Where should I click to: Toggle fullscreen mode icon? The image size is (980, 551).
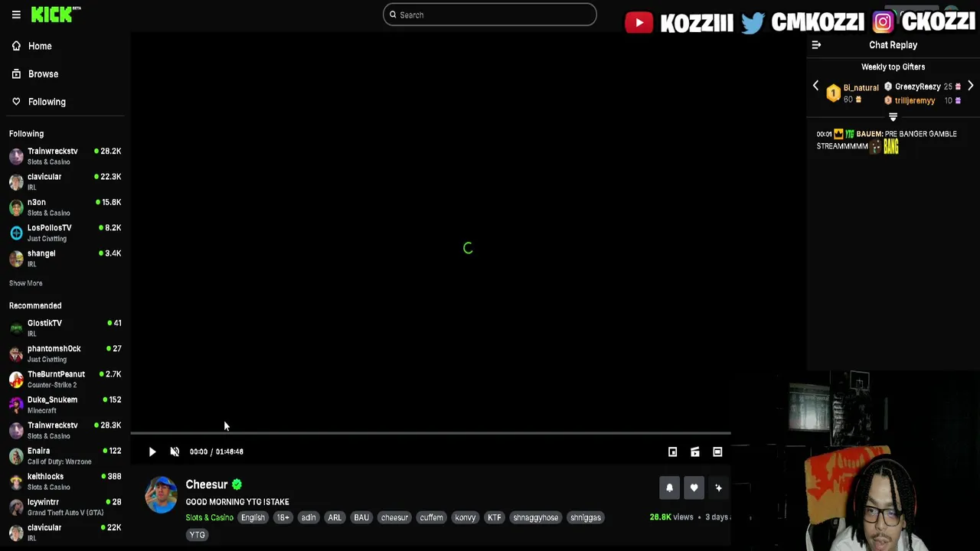click(717, 452)
